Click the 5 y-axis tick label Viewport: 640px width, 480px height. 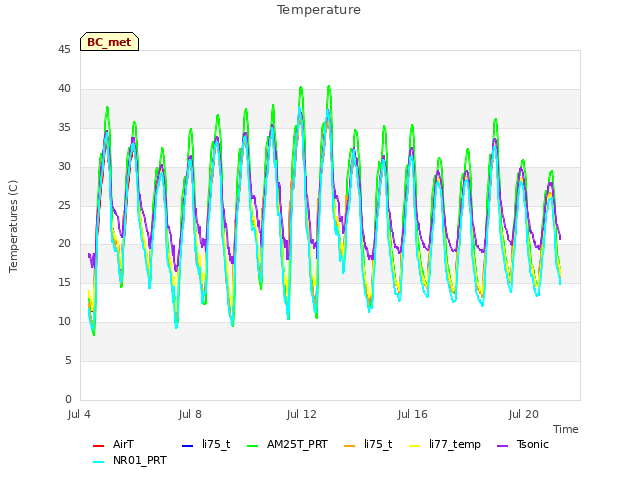pyautogui.click(x=68, y=360)
